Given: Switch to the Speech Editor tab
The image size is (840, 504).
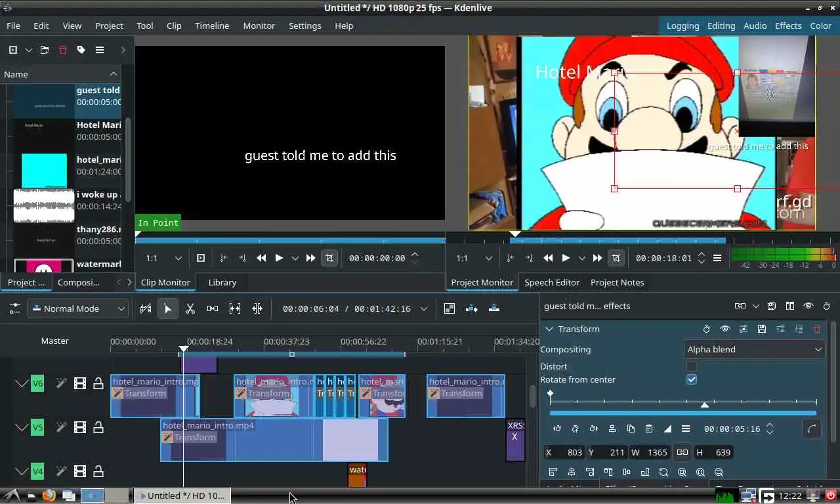Looking at the screenshot, I should click(x=552, y=282).
